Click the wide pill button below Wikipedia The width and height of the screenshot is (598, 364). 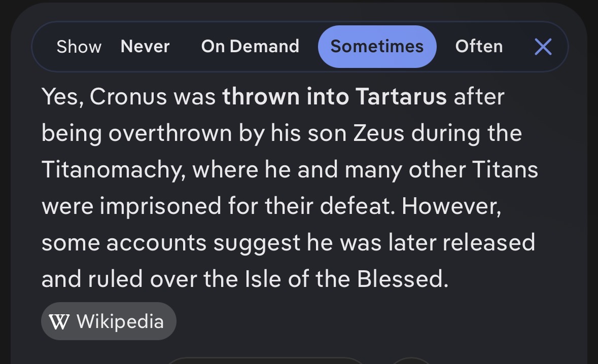[266, 360]
